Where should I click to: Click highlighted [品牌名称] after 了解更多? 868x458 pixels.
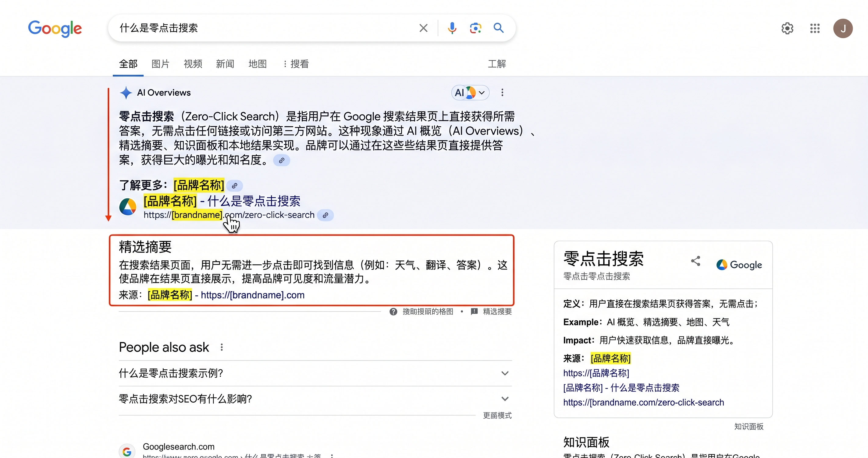[x=199, y=185]
